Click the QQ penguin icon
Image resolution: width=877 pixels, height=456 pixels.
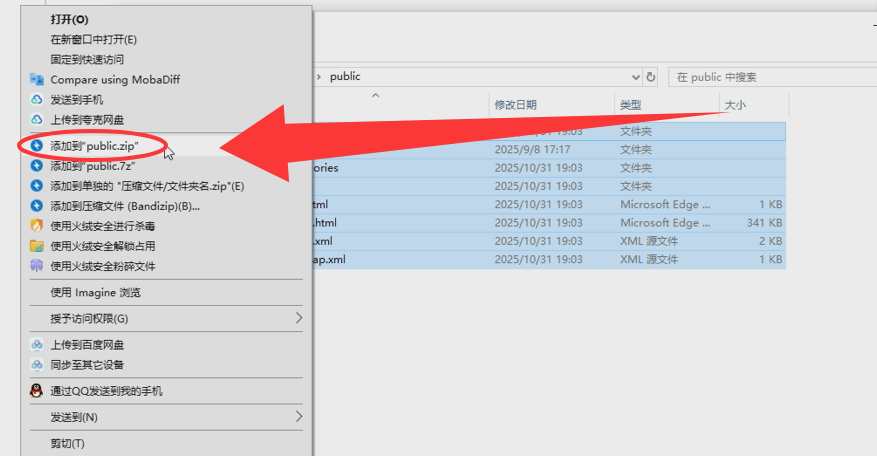(37, 391)
